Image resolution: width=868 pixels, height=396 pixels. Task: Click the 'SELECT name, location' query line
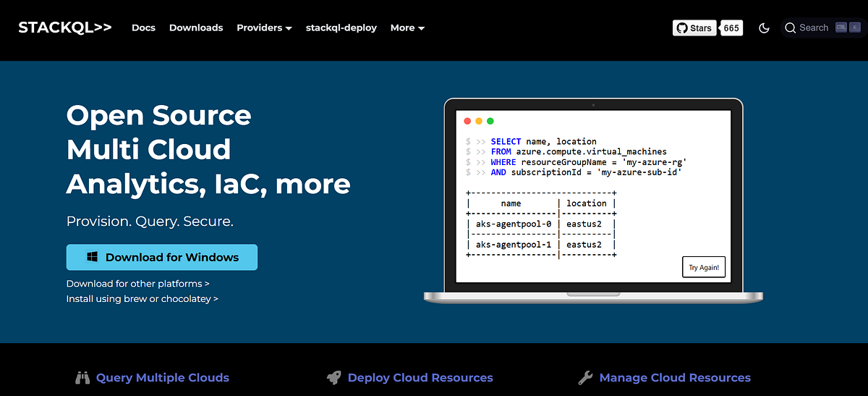click(543, 142)
